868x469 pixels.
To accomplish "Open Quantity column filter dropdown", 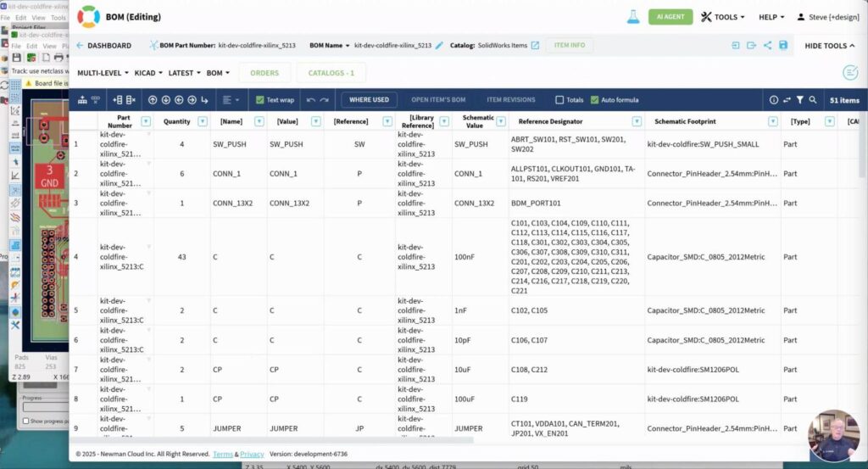I will tap(202, 121).
